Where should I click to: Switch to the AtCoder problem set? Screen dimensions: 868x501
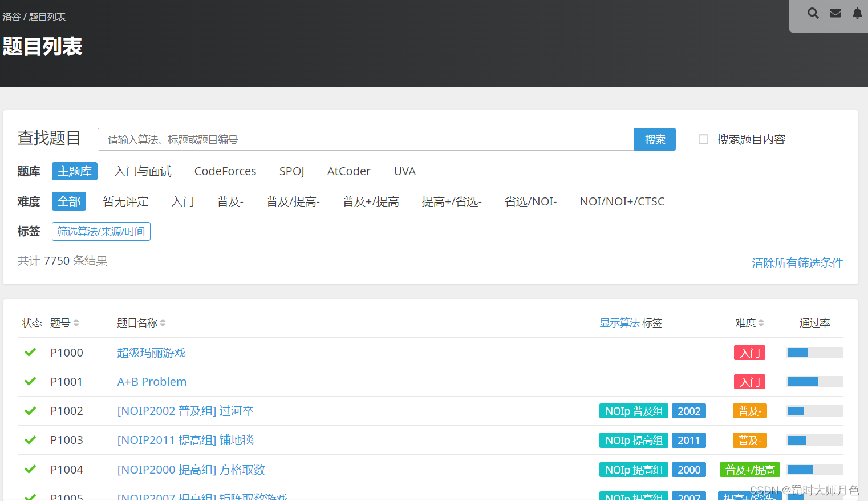(349, 171)
